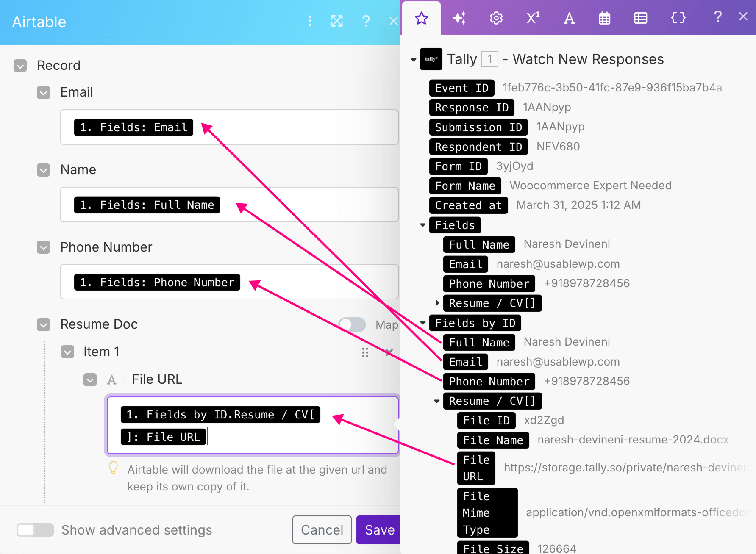Open the array functions tab

pos(640,18)
